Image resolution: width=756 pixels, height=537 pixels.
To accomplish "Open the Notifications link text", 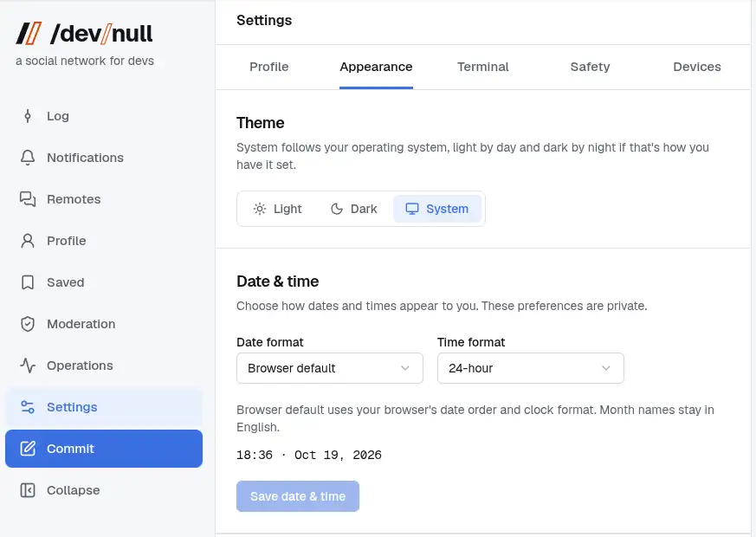I will click(86, 158).
